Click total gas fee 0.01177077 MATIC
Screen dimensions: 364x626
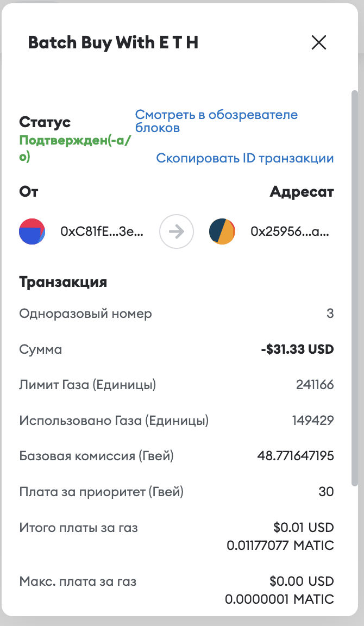click(280, 545)
